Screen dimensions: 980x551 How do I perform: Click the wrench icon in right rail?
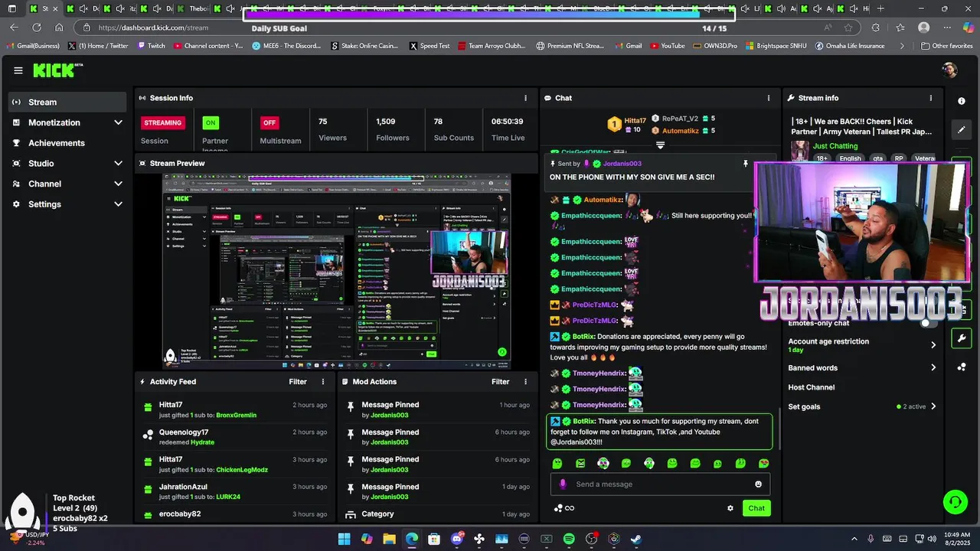pos(962,338)
